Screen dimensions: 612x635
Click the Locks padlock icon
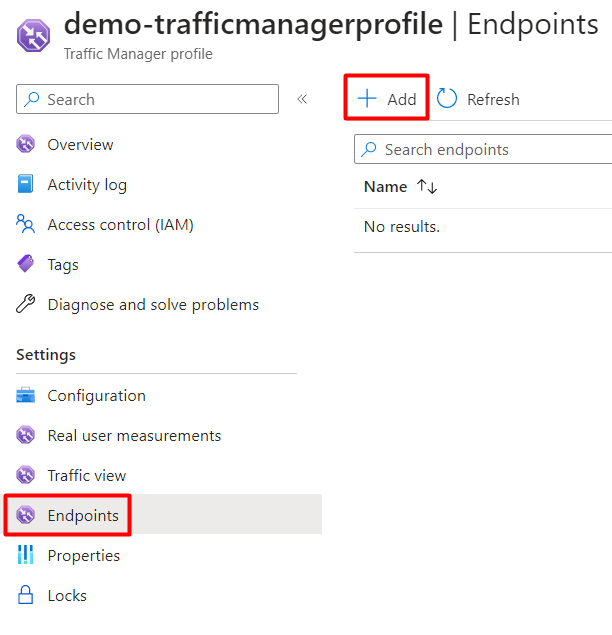point(26,595)
